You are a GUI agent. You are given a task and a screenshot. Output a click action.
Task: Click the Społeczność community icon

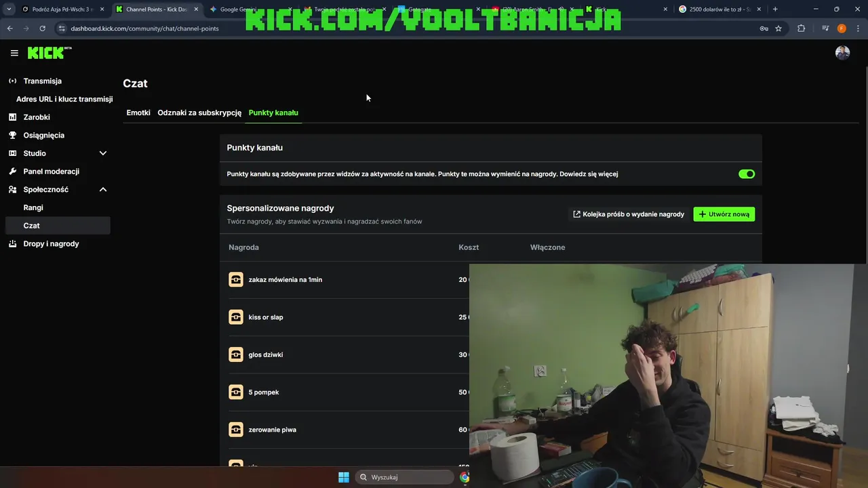coord(12,189)
